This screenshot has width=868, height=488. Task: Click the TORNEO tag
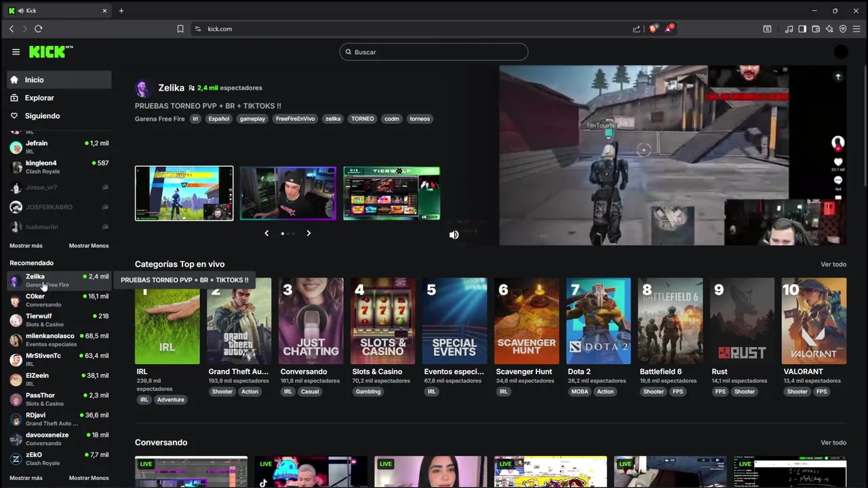362,119
